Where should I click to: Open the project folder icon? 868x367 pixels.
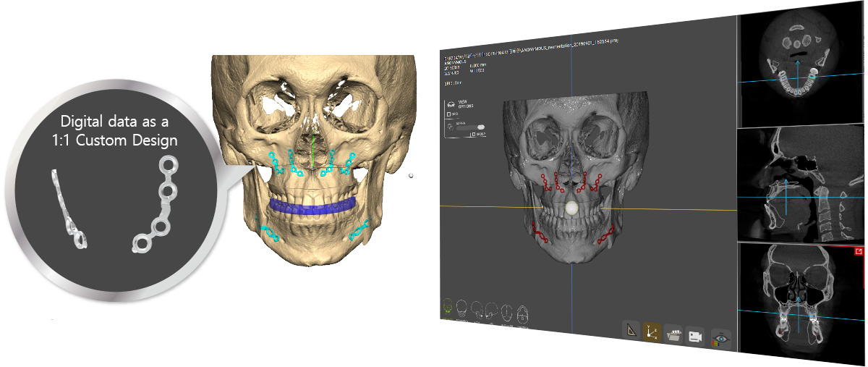pos(674,334)
